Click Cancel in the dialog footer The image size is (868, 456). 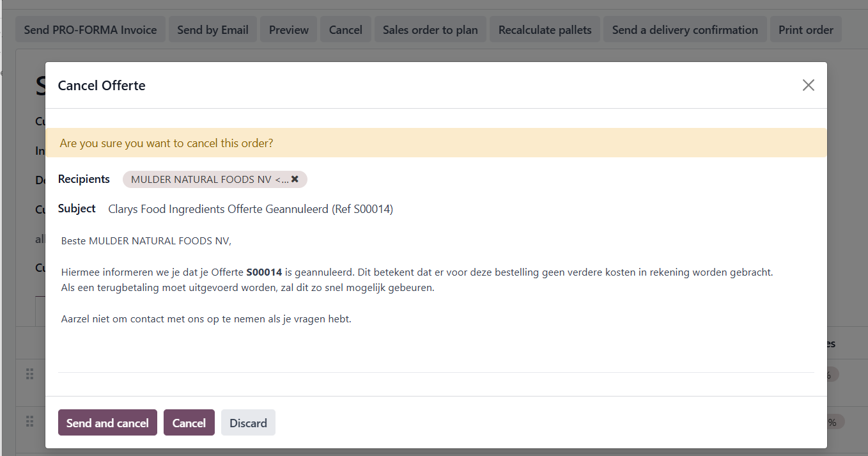(189, 423)
